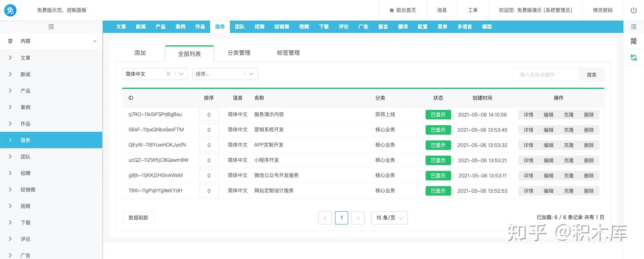The width and height of the screenshot is (644, 259).
Task: Click the 即将上线 category cell
Action: [385, 114]
